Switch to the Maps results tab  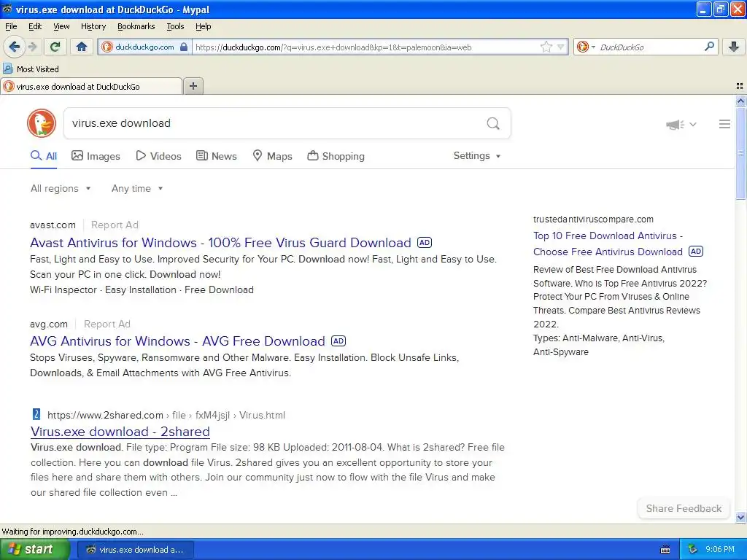[x=273, y=156]
